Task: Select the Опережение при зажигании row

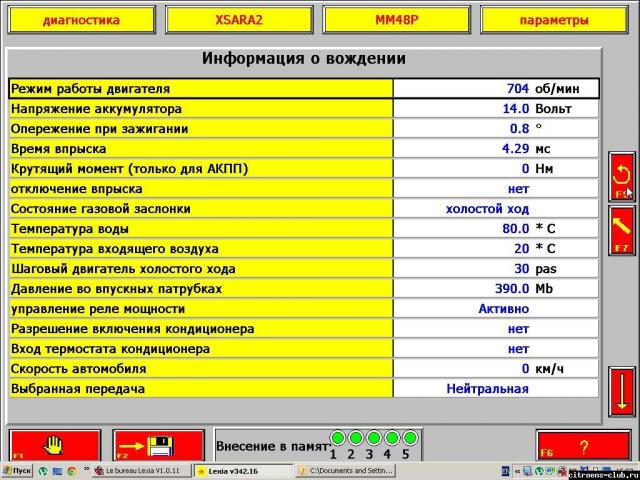Action: tap(304, 129)
